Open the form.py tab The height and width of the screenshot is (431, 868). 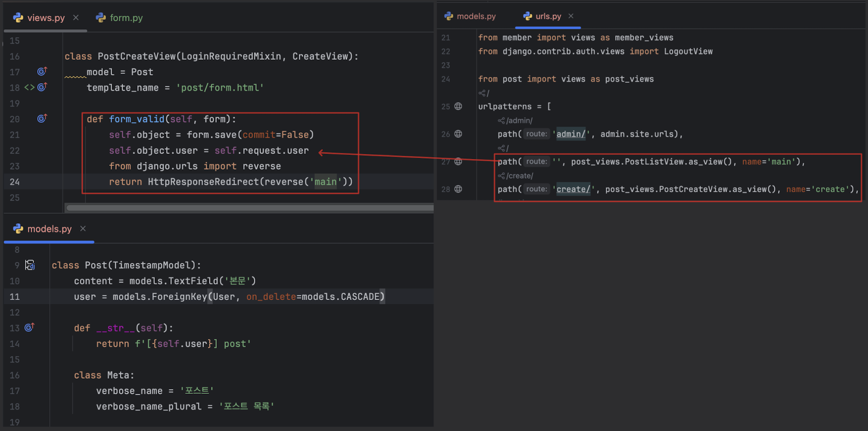119,18
